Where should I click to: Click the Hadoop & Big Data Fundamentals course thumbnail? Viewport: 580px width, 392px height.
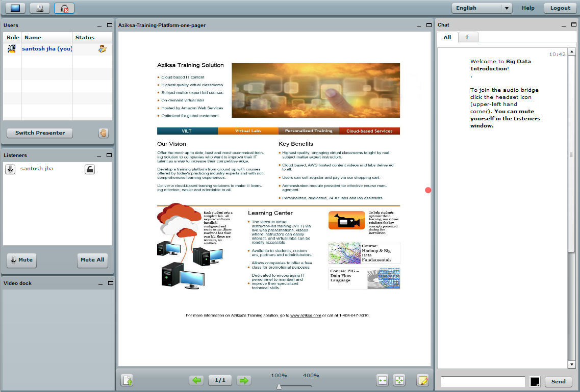pyautogui.click(x=364, y=253)
